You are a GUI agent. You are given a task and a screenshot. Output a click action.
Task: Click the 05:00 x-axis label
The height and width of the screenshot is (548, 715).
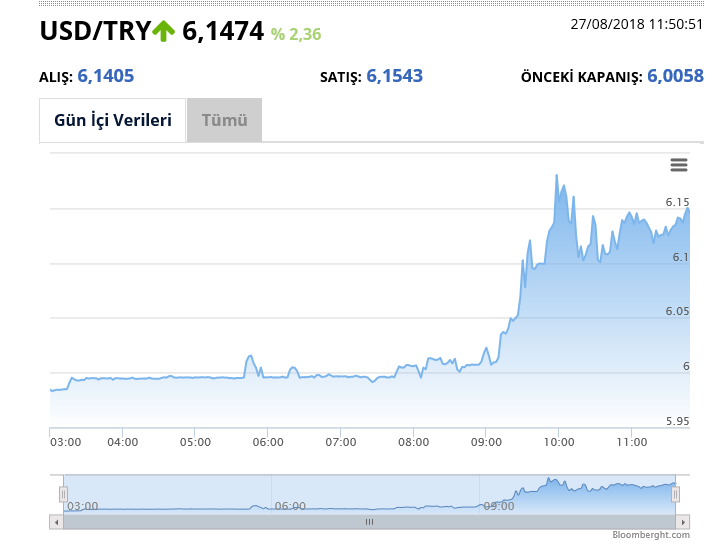pyautogui.click(x=195, y=442)
